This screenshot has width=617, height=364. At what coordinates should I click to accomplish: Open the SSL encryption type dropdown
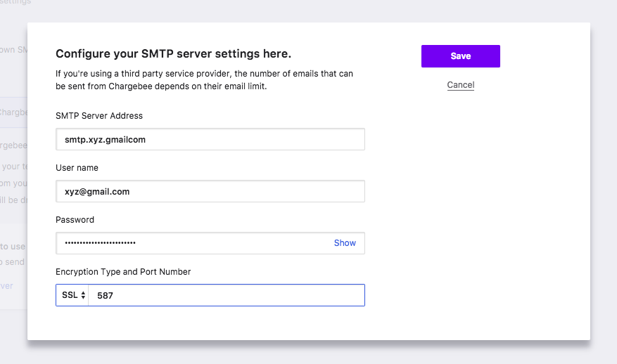(x=72, y=295)
